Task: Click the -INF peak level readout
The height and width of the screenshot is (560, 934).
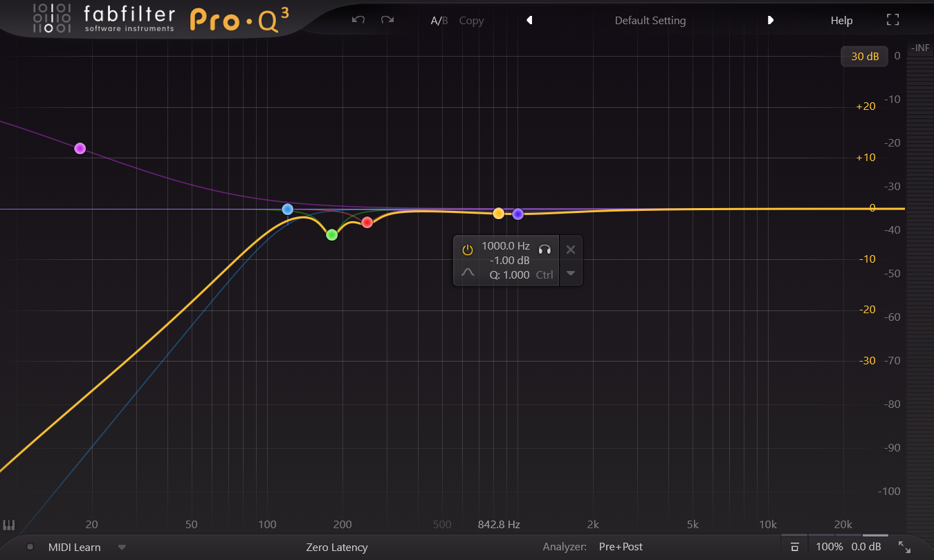Action: point(920,48)
